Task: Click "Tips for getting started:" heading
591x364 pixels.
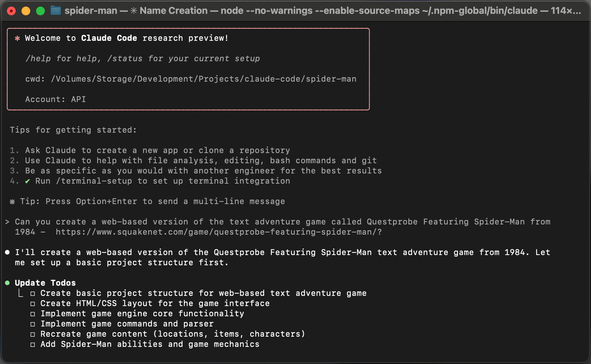Action: (73, 130)
